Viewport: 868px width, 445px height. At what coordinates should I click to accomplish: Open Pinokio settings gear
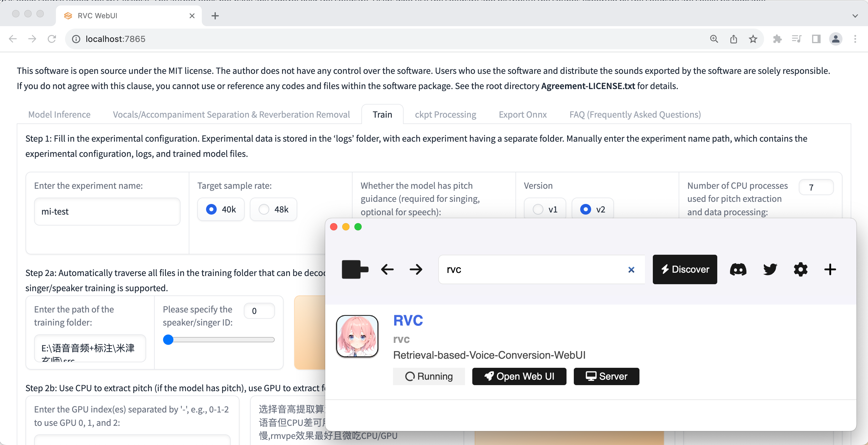(x=801, y=269)
